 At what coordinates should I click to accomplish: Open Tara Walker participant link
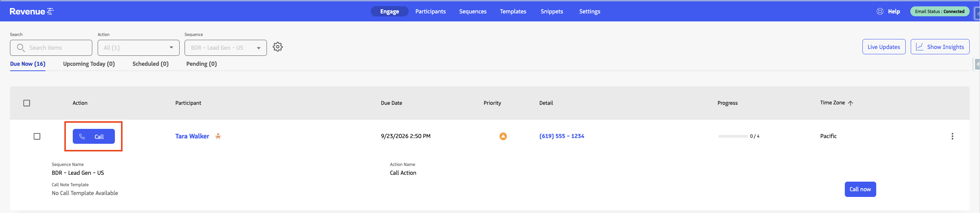(192, 136)
